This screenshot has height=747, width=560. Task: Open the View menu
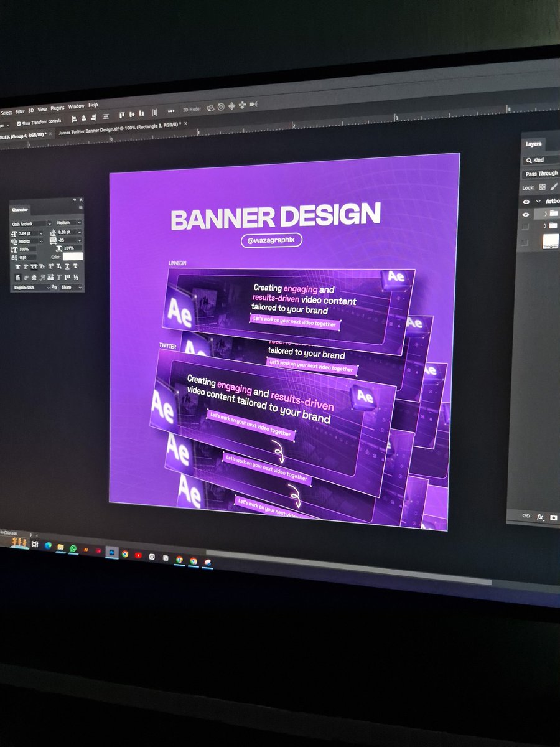[42, 109]
